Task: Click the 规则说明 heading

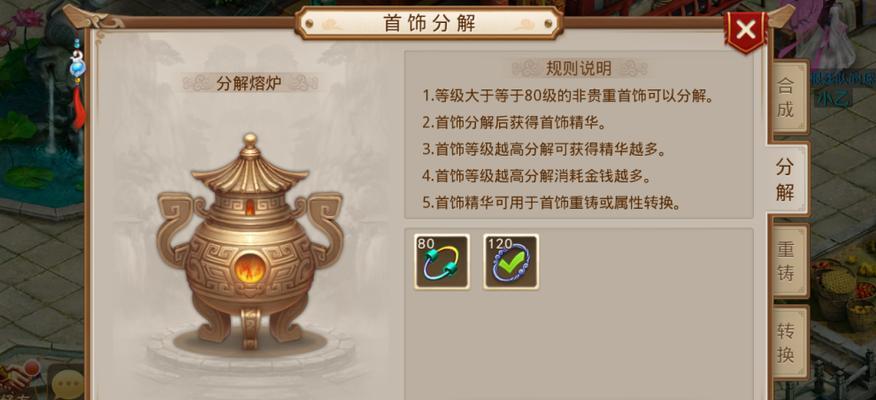Action: [x=578, y=69]
